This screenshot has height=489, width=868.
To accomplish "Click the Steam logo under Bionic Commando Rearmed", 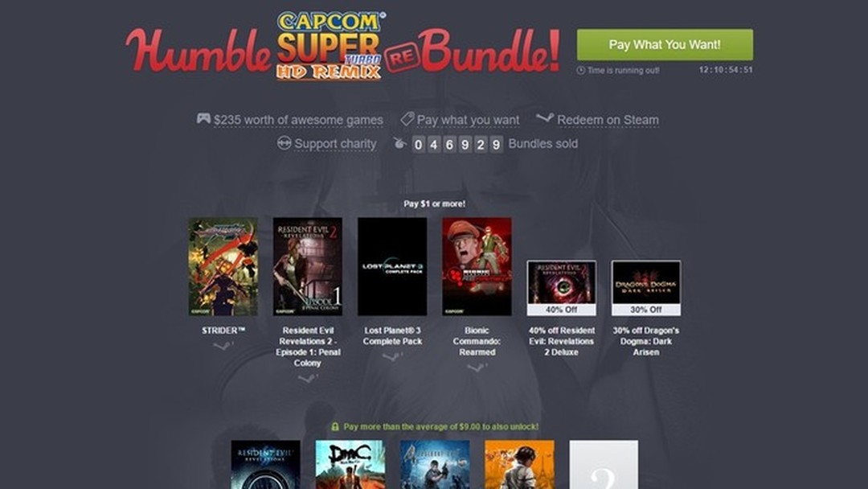I will tap(477, 368).
